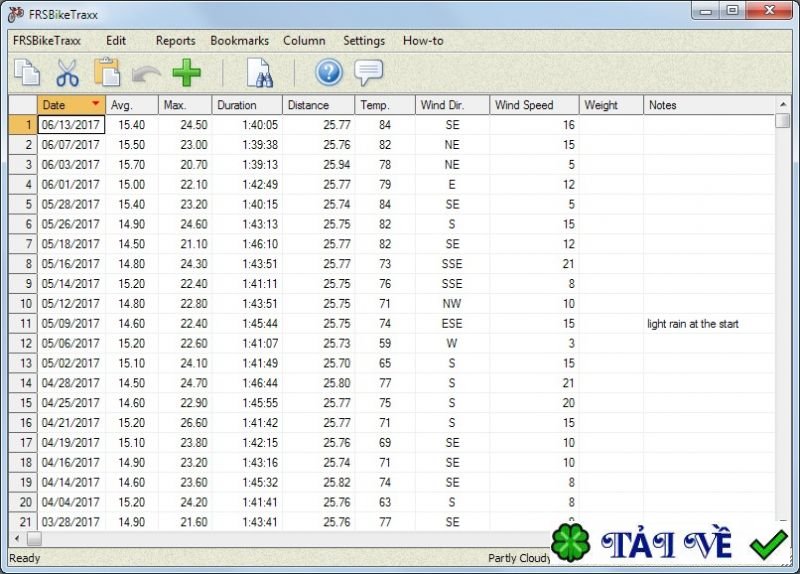This screenshot has width=800, height=574.
Task: Click max speed cell 24.50
Action: [x=185, y=124]
